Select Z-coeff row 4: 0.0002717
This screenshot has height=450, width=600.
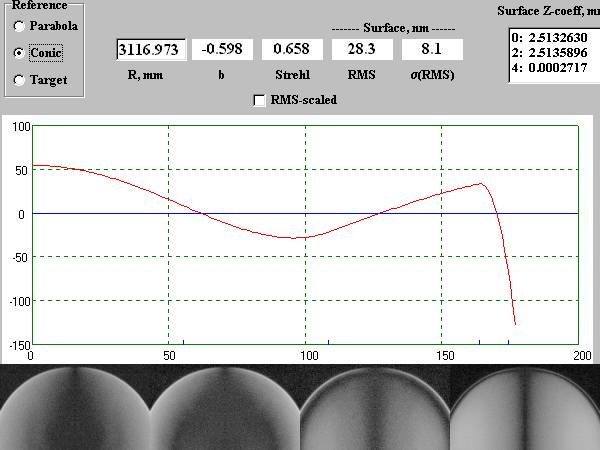pyautogui.click(x=549, y=68)
